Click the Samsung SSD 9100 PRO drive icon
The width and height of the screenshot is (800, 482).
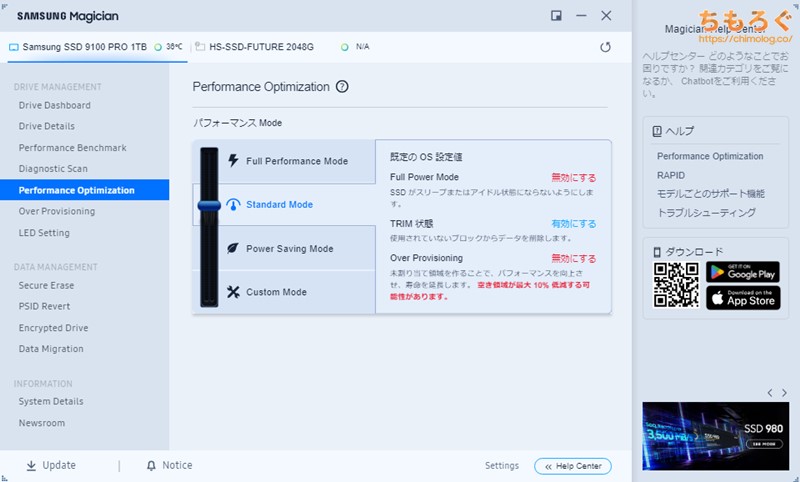(14, 47)
